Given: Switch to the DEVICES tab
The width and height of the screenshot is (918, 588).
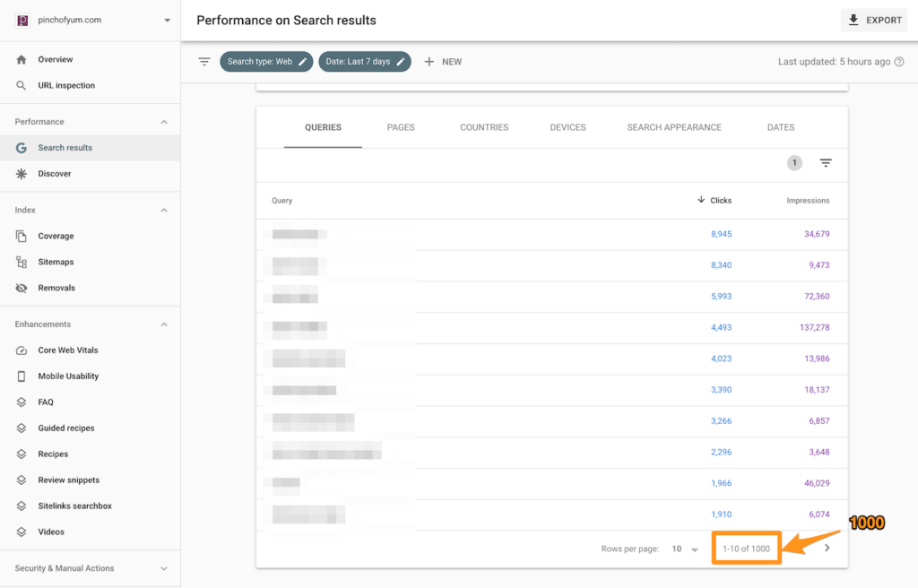Looking at the screenshot, I should [567, 127].
